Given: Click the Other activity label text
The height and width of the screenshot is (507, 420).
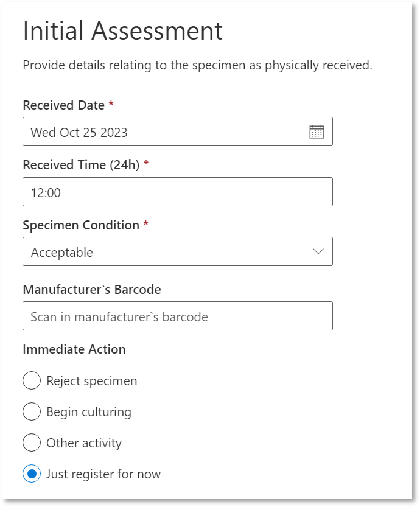Looking at the screenshot, I should 84,443.
